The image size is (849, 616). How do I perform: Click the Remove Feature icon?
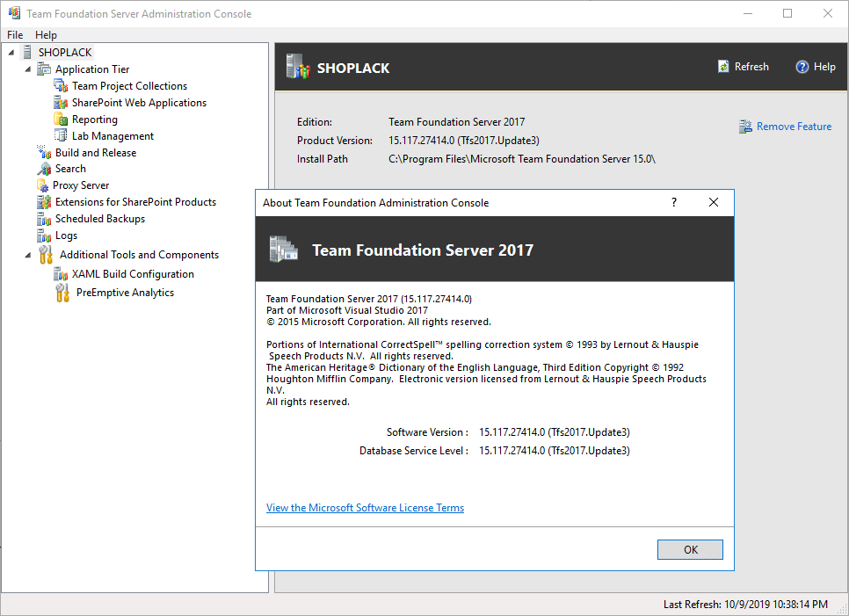pos(745,127)
